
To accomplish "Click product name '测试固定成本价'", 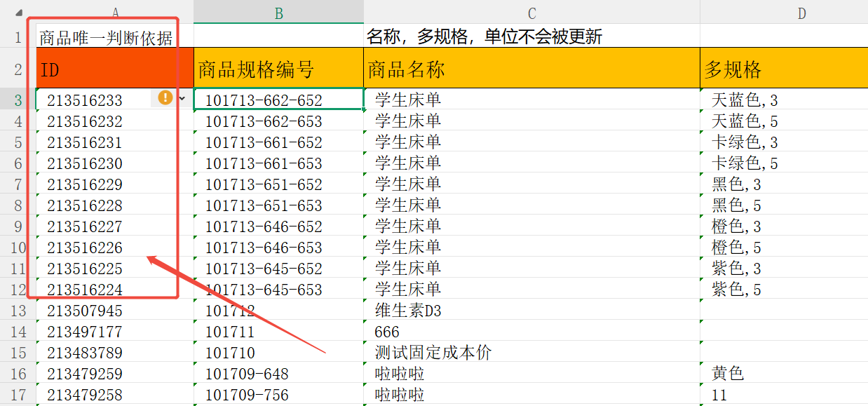I will [433, 352].
